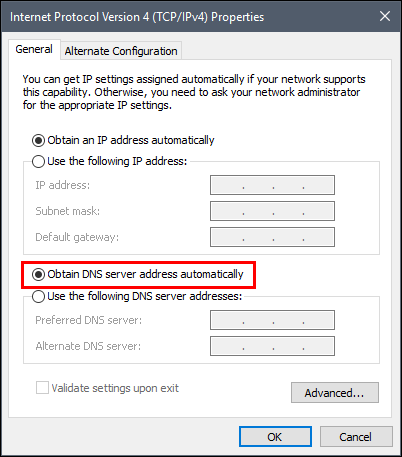
Task: Click the Preferred DNS server label
Action: click(x=89, y=320)
